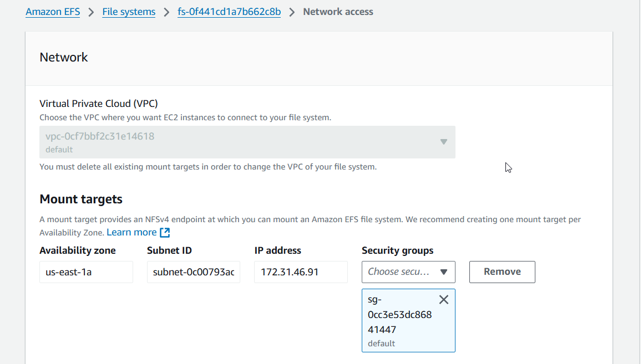Screen dimensions: 643x364
Task: Click the Remove mount target button
Action: (502, 272)
